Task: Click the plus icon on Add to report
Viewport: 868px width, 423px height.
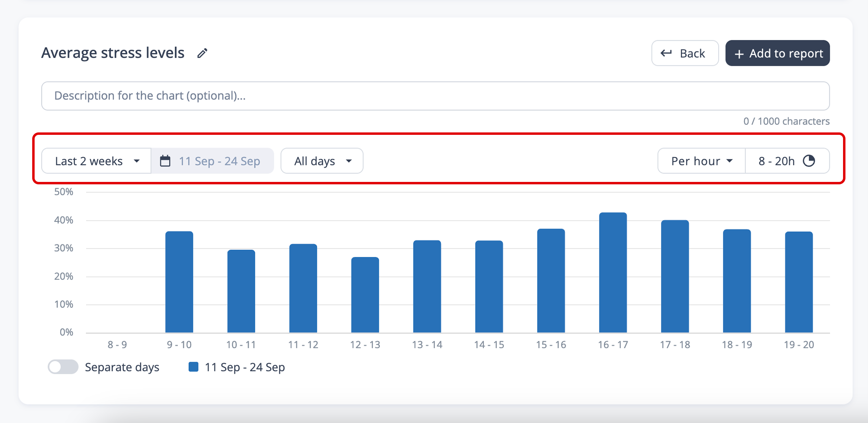Action: tap(739, 54)
